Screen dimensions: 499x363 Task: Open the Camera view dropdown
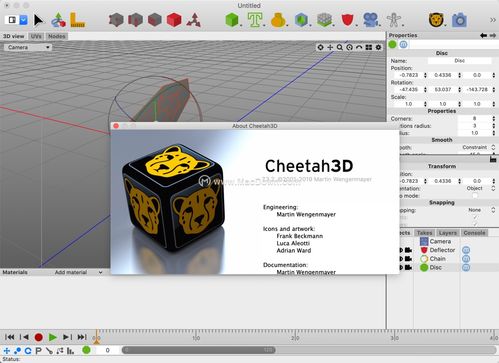tap(28, 47)
